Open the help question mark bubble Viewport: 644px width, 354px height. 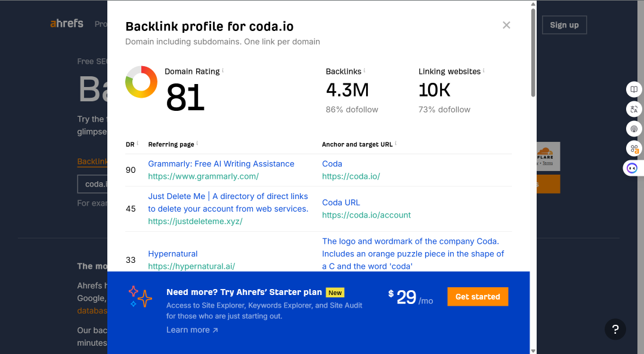pyautogui.click(x=615, y=329)
